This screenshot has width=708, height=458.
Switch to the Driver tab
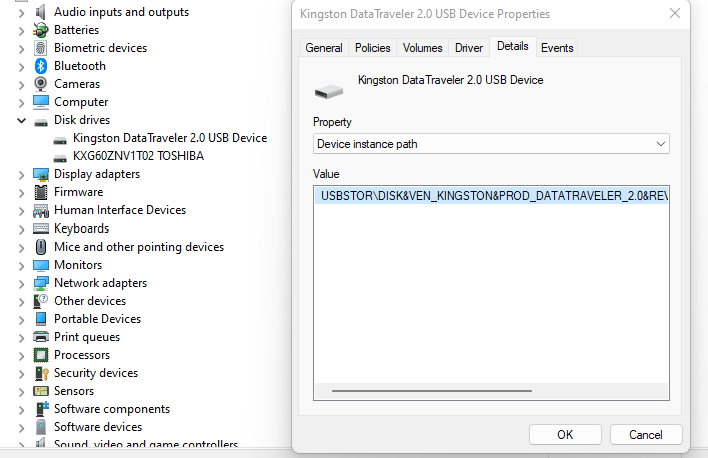469,48
